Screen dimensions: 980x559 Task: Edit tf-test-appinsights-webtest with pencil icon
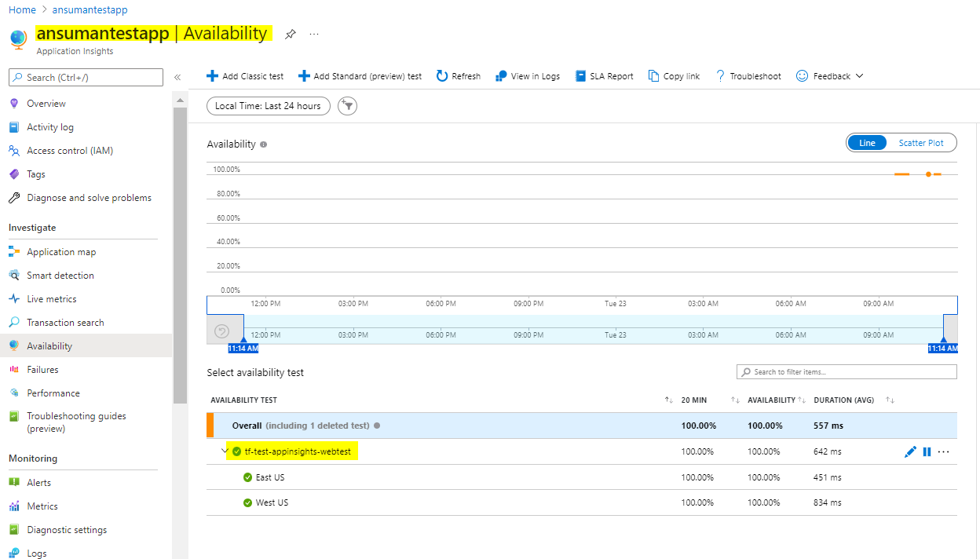910,452
